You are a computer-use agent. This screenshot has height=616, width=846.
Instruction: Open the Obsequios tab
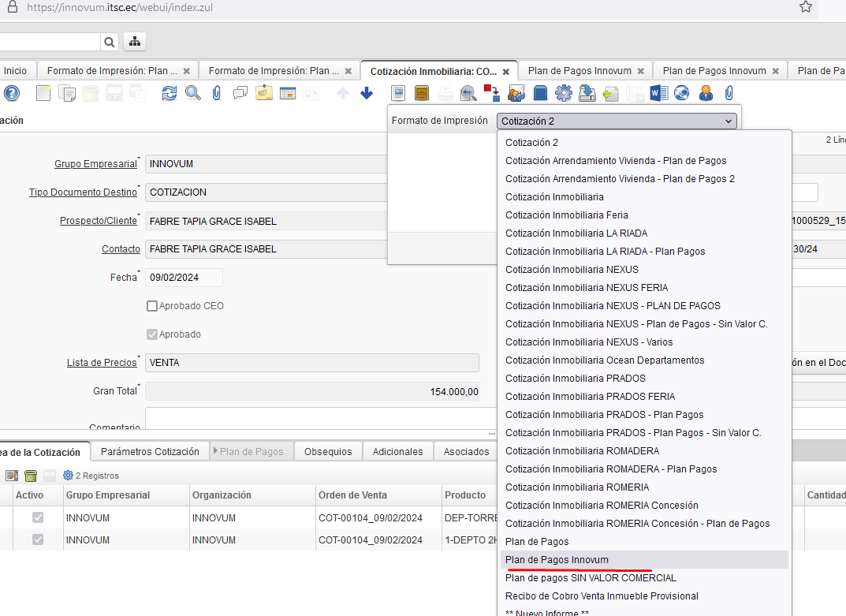click(329, 451)
